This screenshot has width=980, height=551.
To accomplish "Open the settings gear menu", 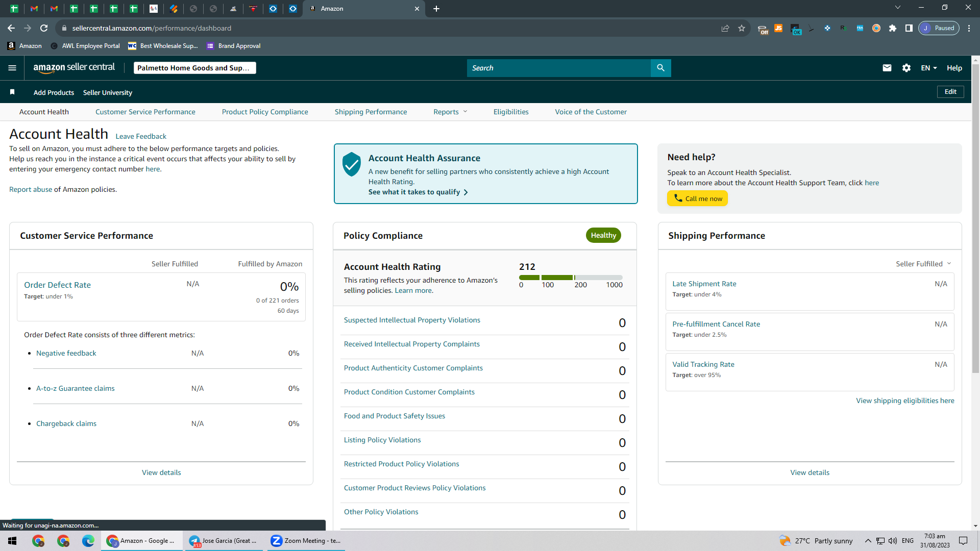I will 906,68.
